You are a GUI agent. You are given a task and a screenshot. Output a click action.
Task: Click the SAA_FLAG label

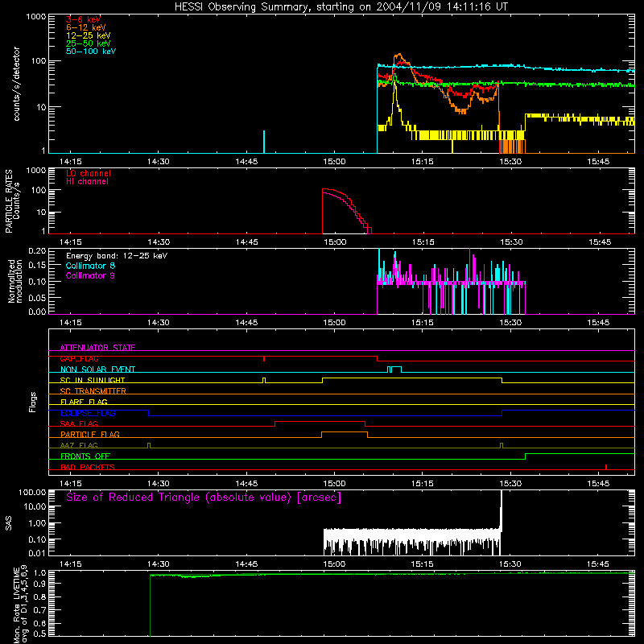tap(79, 423)
